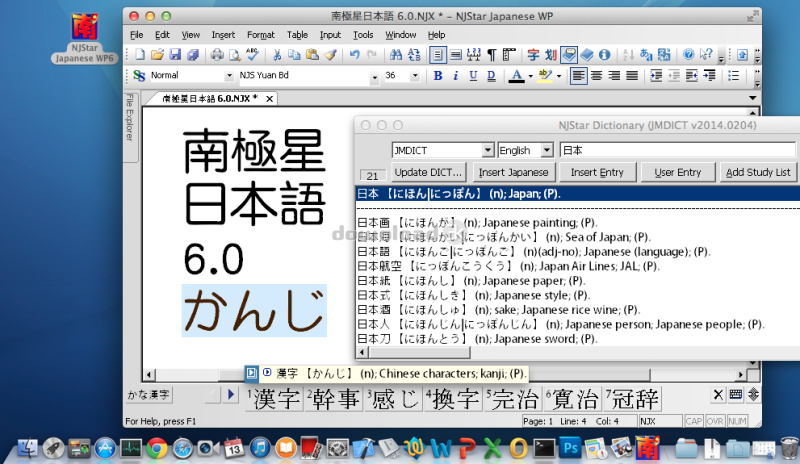The image size is (800, 464).
Task: Click the Print icon in the toolbar
Action: (214, 54)
